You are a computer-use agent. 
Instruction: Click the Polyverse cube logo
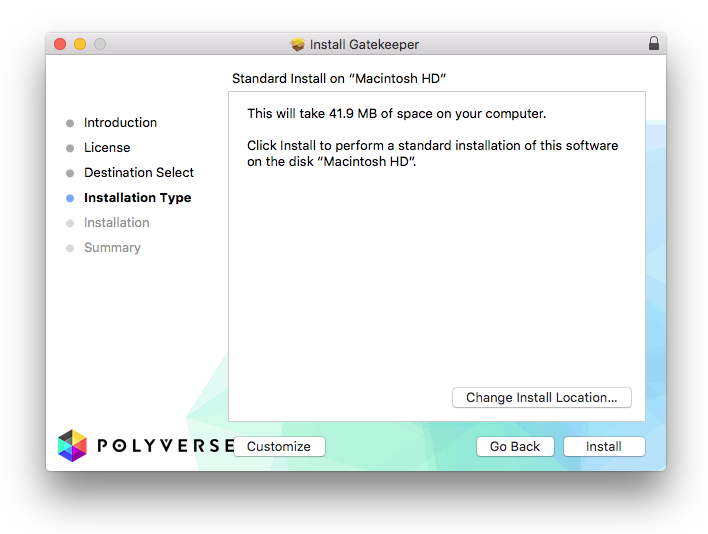coord(72,446)
